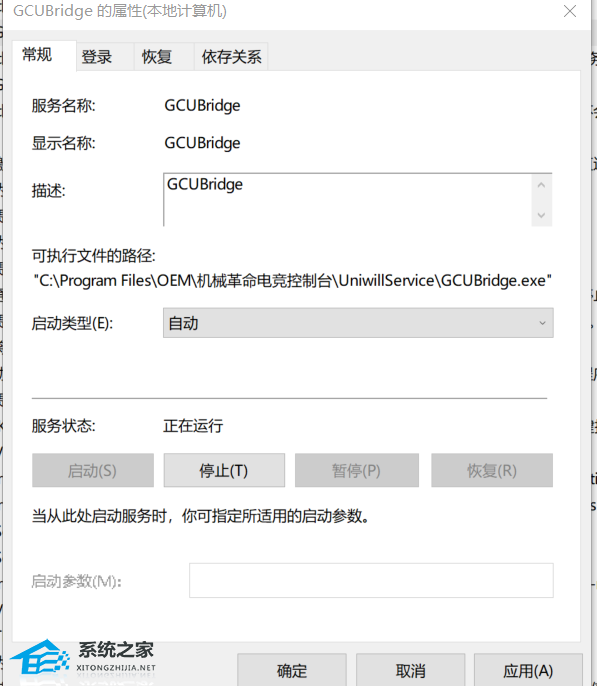
Task: Click the description box scroll-up arrow
Action: (541, 185)
